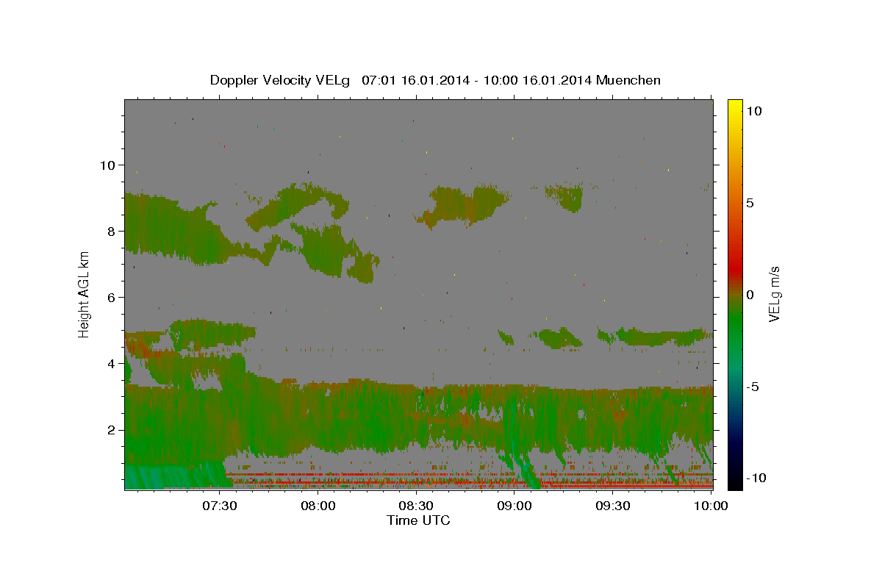Click the plot title 'Doppler Velocity VELg'
This screenshot has height=588, width=882.
282,80
